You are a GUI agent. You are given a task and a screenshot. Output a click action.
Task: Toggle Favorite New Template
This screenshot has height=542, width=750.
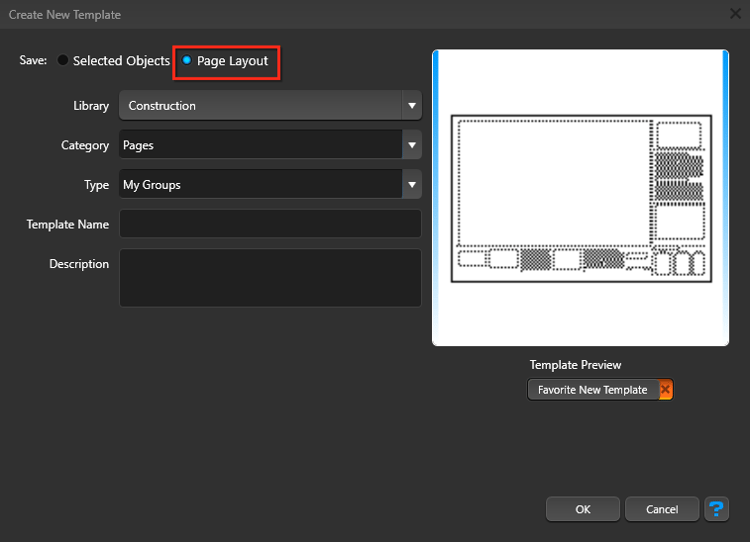pyautogui.click(x=592, y=390)
